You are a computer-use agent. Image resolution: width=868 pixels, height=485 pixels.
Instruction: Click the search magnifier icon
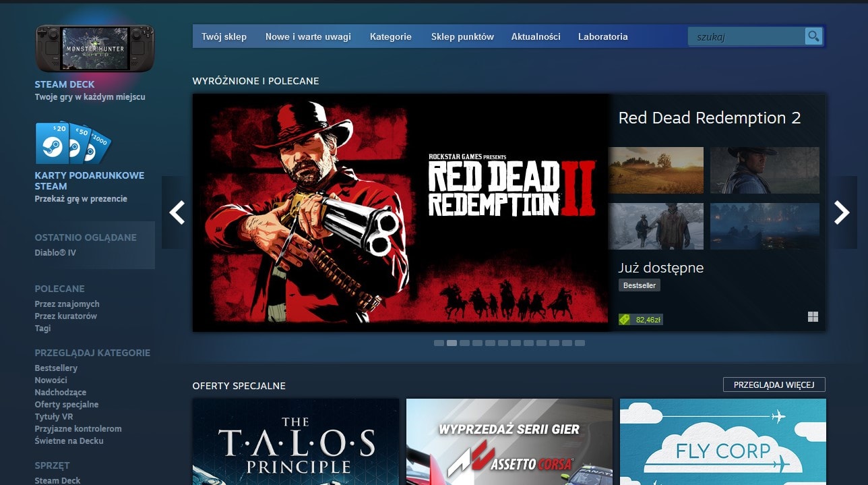[x=813, y=36]
